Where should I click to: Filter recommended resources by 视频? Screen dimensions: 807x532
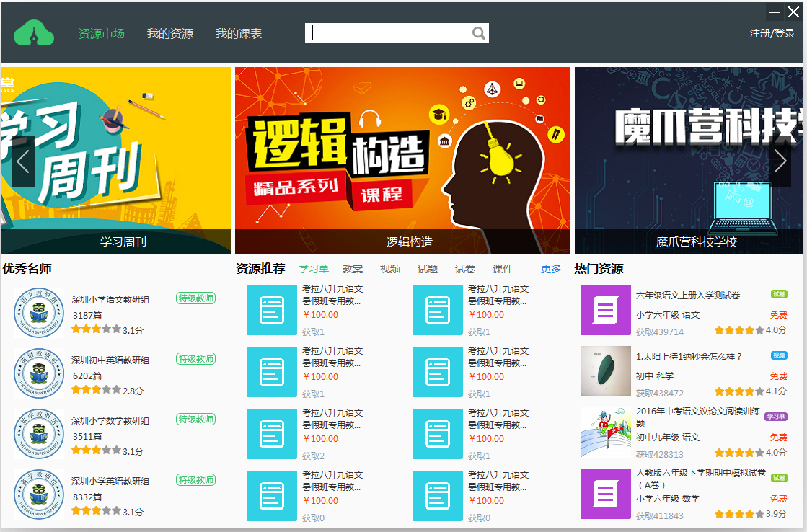click(x=390, y=269)
